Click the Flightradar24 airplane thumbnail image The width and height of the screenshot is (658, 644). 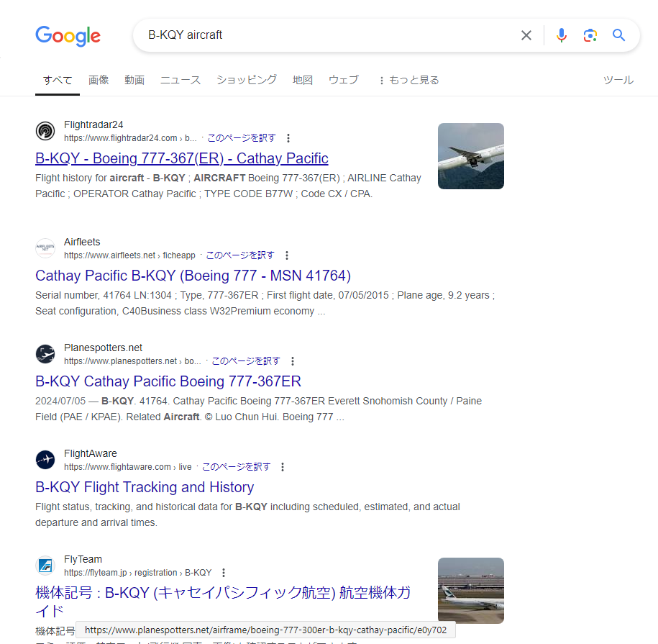(471, 156)
